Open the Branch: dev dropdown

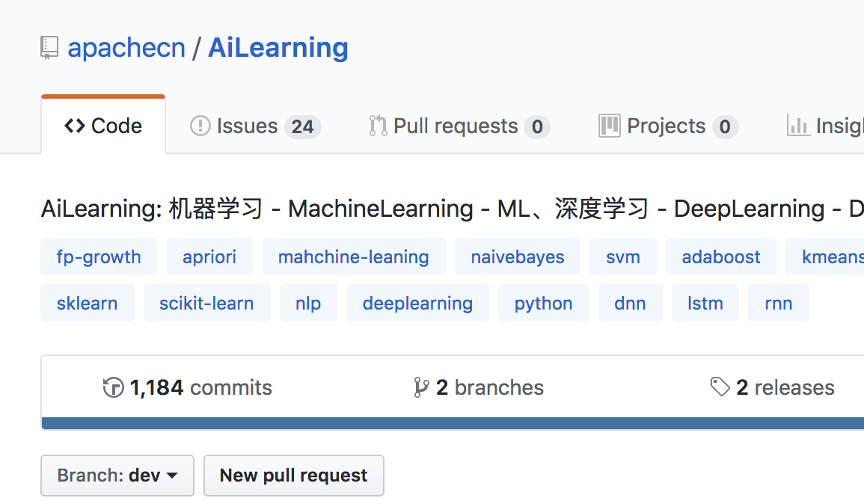pyautogui.click(x=117, y=476)
